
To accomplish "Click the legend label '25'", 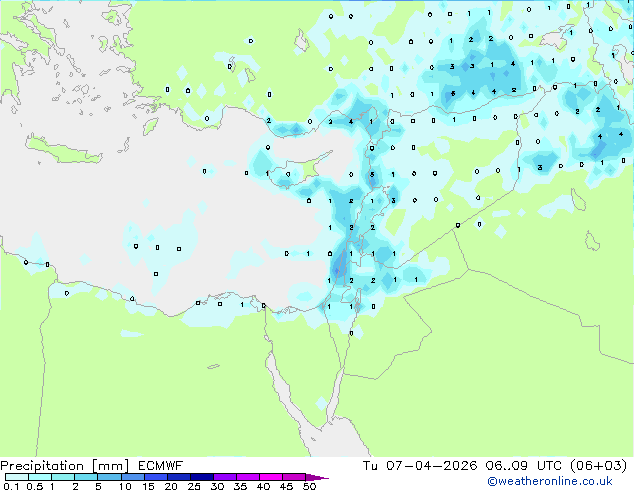I will (194, 486).
